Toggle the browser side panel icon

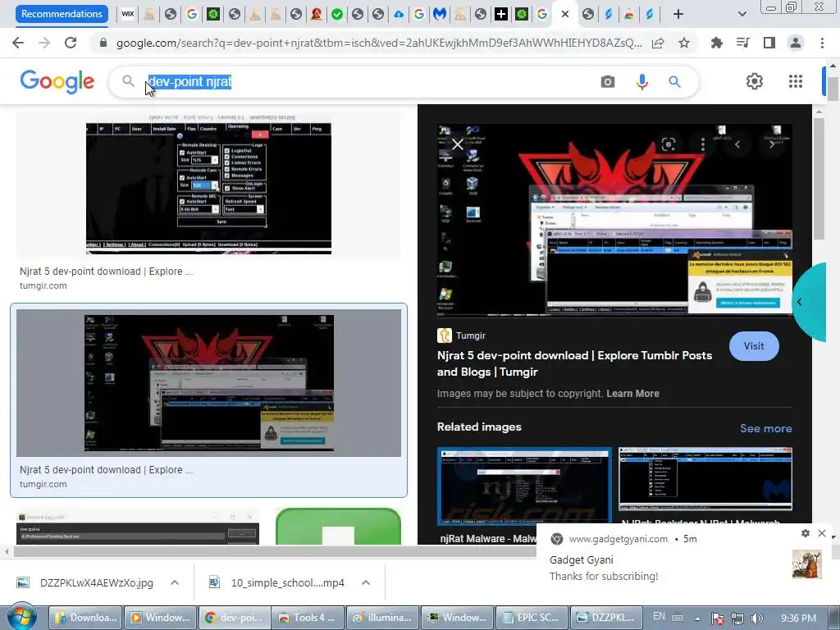tap(769, 43)
